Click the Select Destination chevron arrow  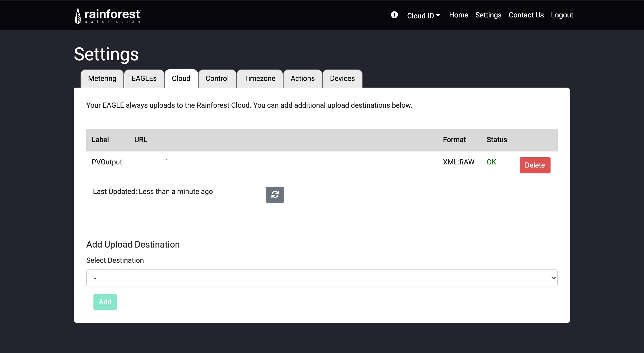[x=553, y=278]
